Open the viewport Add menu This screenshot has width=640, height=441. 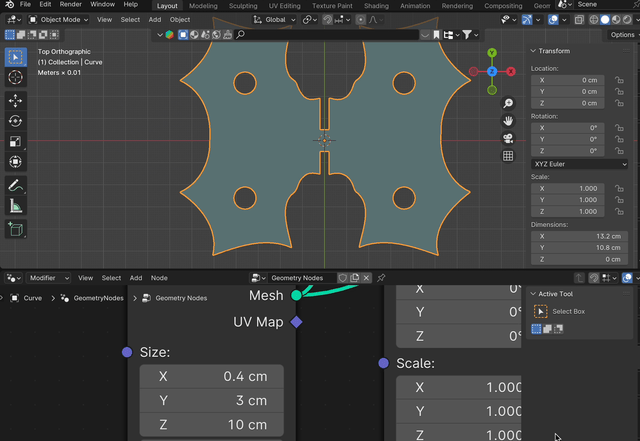click(x=155, y=20)
